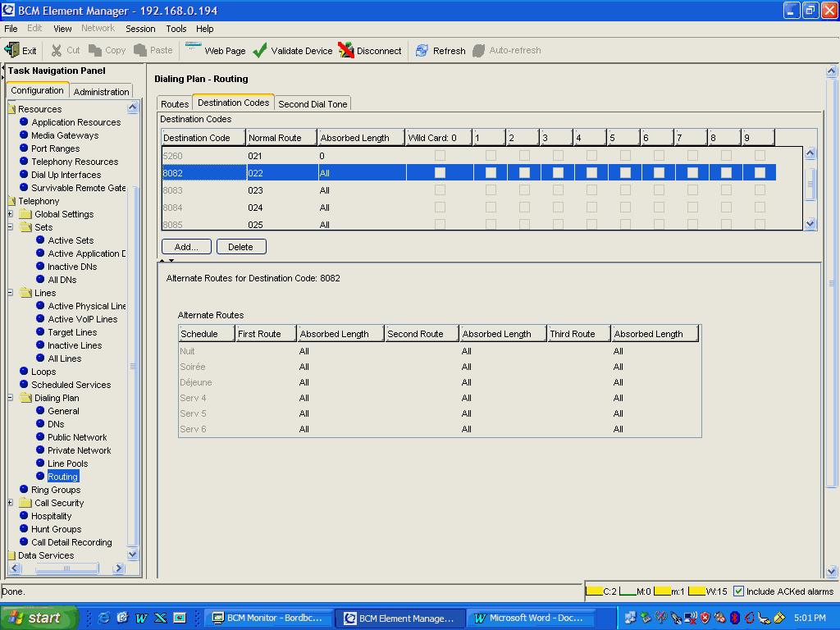Switch to the Administration tab
The width and height of the screenshot is (840, 630).
[101, 91]
